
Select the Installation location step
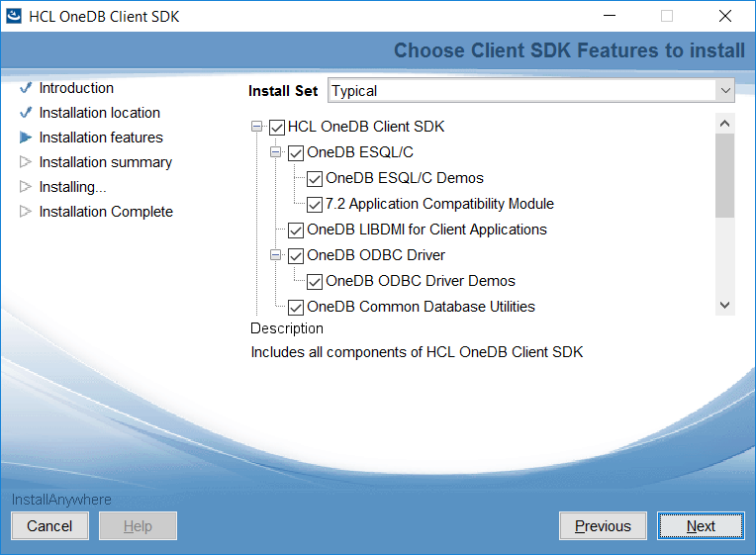(99, 113)
